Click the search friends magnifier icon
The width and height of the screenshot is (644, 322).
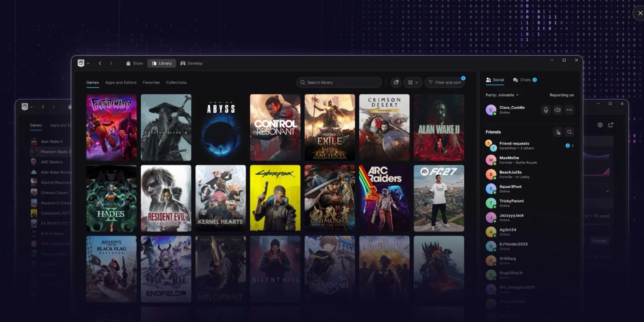pyautogui.click(x=569, y=132)
